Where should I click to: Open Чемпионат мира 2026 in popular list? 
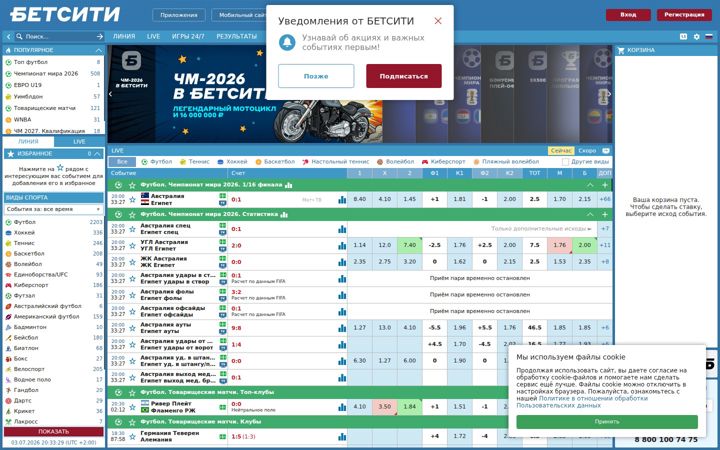tap(46, 73)
